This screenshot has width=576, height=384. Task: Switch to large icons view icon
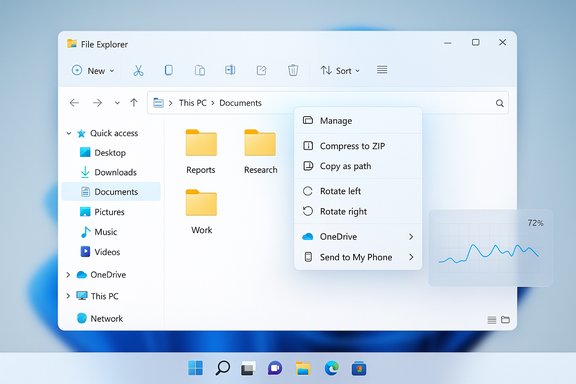tap(505, 319)
